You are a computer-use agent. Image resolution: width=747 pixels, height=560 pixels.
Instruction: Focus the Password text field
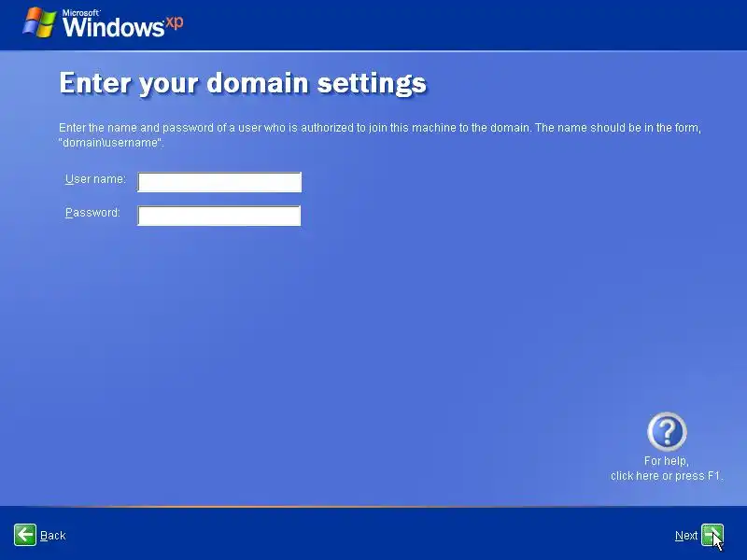click(x=219, y=216)
